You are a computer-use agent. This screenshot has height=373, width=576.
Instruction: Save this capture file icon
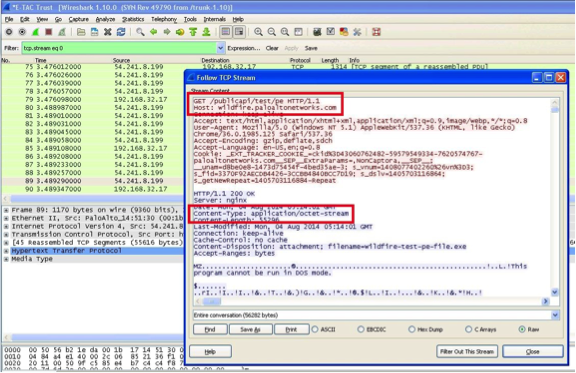click(x=94, y=32)
